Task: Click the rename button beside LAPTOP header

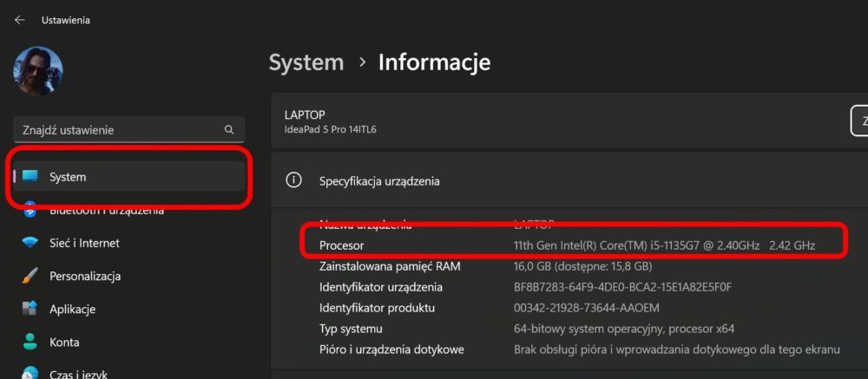Action: point(859,121)
